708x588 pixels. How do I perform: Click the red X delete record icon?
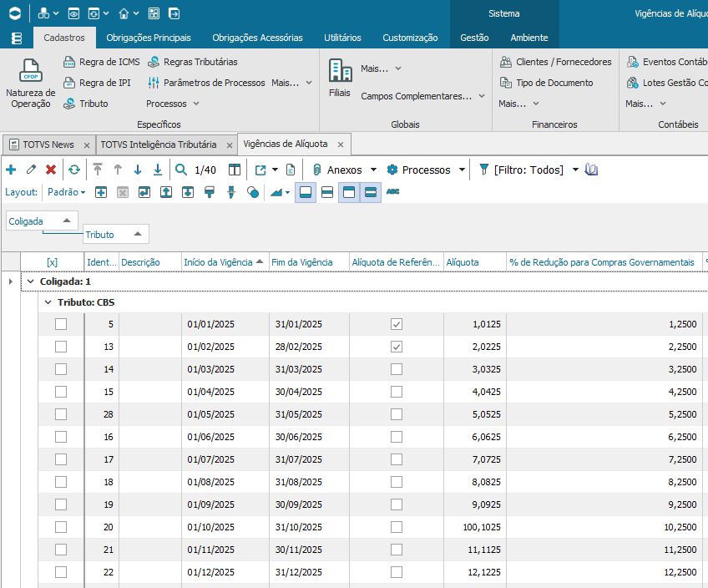pos(51,170)
